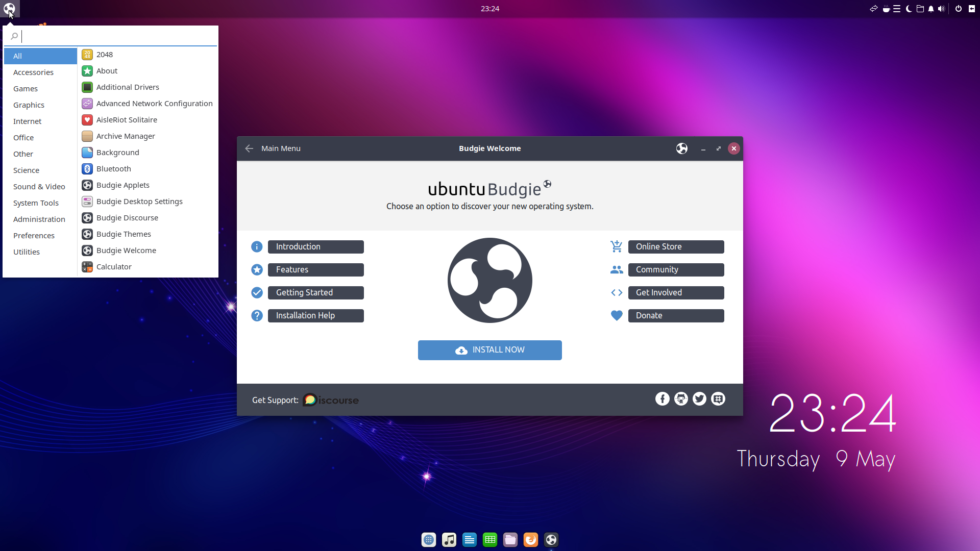Select the System Tools category

click(x=40, y=203)
